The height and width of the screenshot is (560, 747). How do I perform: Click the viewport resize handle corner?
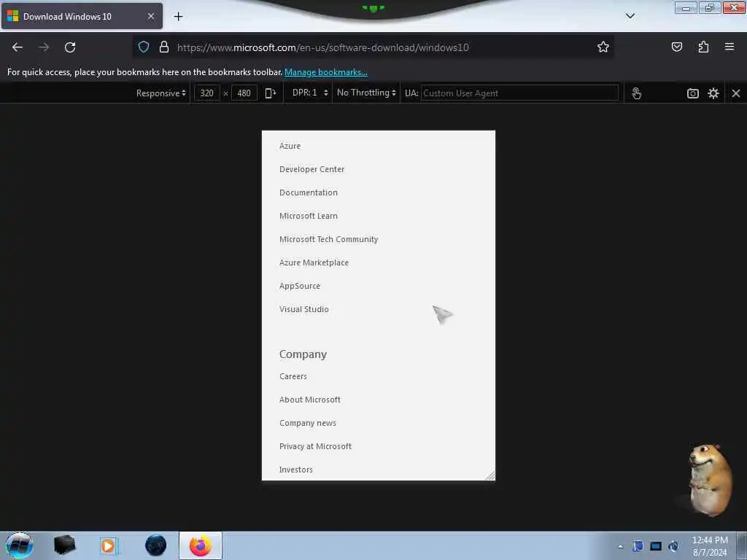[x=489, y=475]
